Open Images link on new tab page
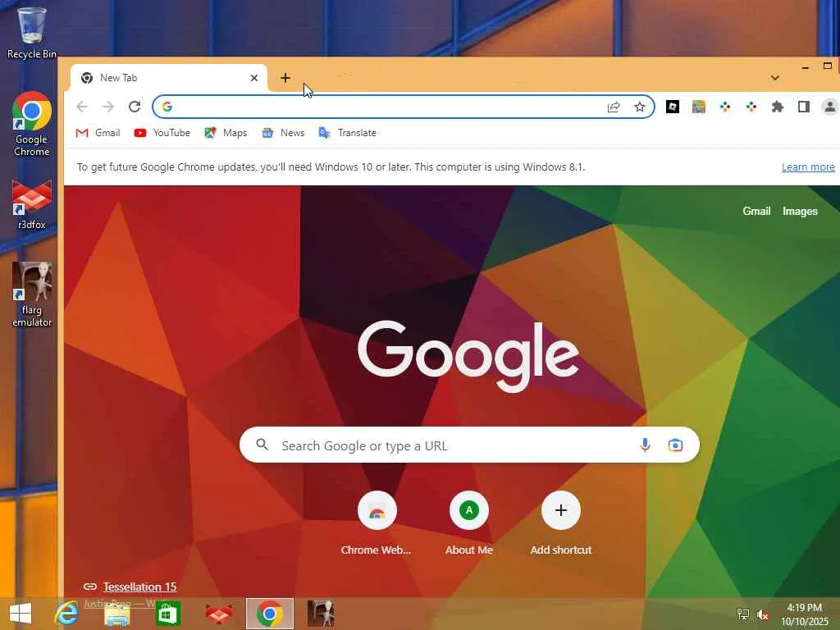840x630 pixels. [x=800, y=211]
